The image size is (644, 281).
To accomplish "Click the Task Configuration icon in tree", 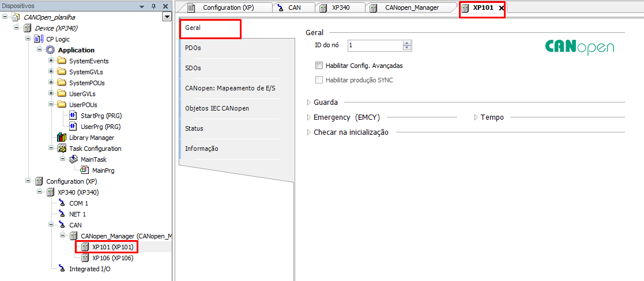I will pos(62,149).
